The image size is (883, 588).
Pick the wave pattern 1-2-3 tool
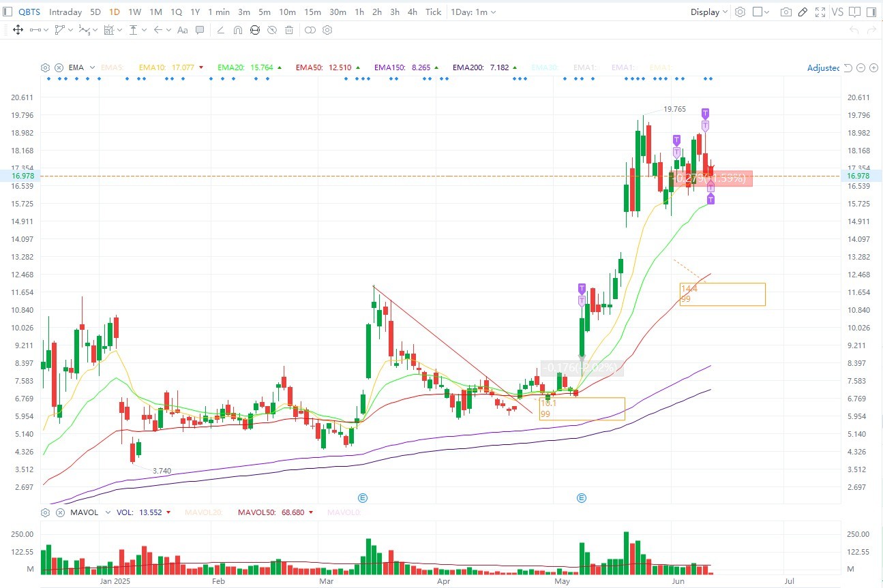point(84,30)
